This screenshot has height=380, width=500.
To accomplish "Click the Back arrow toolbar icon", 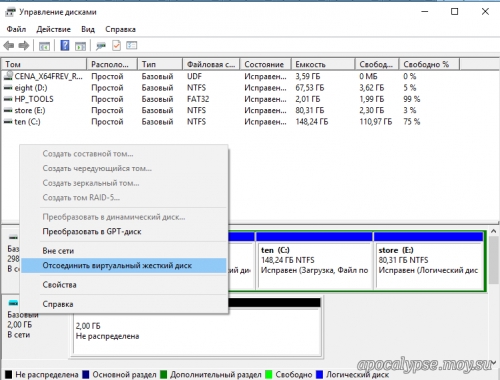I will [x=9, y=45].
